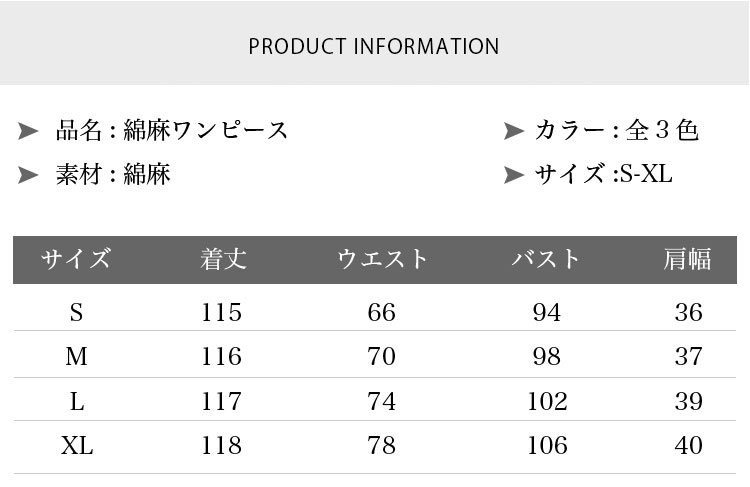This screenshot has height=487, width=750.
Task: Select the ウエスト column header
Action: coord(382,259)
